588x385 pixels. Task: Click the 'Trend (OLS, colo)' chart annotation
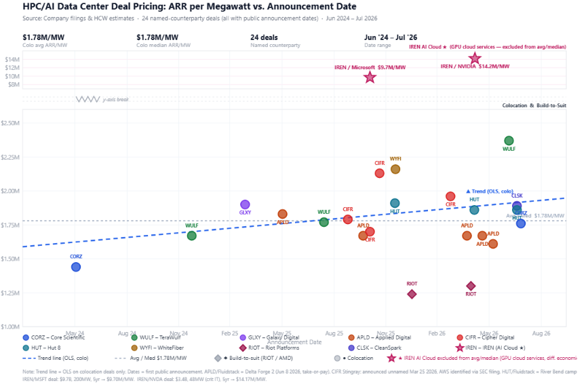point(490,191)
